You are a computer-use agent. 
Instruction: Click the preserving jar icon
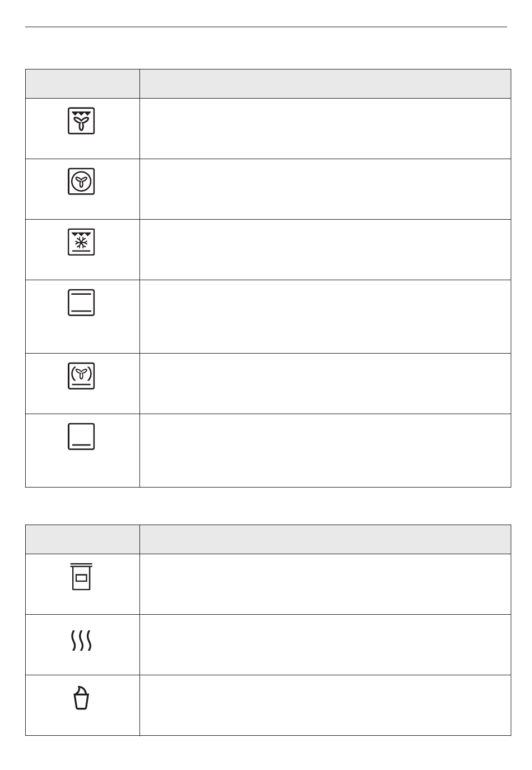81,577
